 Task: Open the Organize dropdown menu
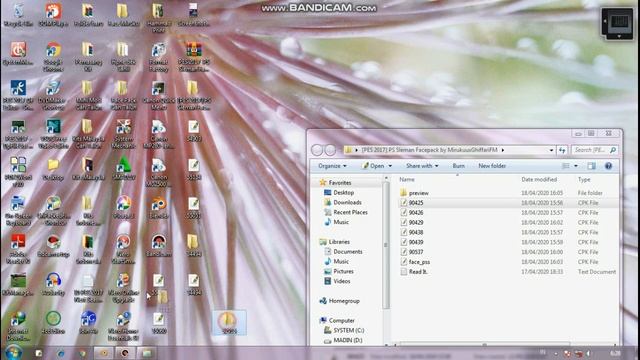coord(332,166)
